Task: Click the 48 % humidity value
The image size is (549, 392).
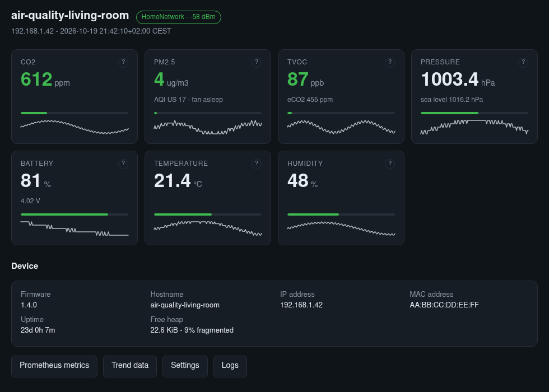Action: click(x=303, y=181)
